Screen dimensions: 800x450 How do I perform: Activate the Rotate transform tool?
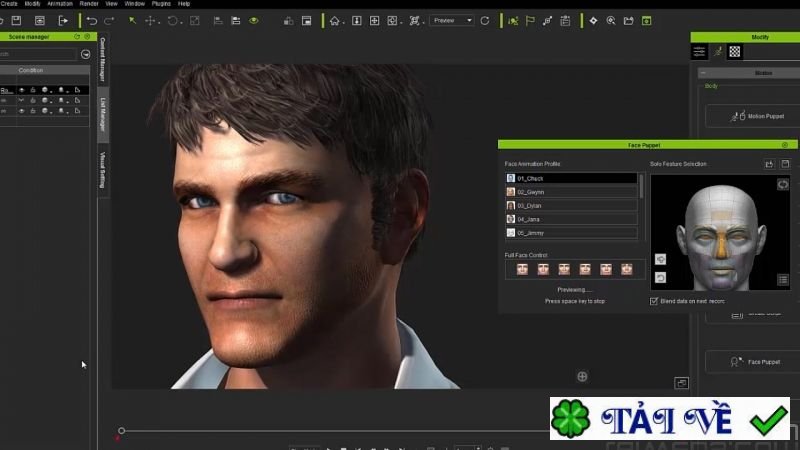172,21
